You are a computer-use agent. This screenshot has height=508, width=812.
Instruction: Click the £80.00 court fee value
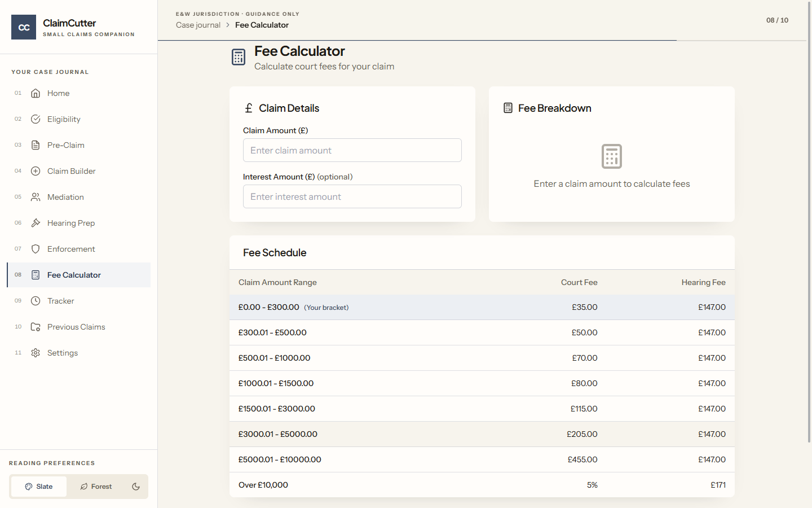(584, 383)
